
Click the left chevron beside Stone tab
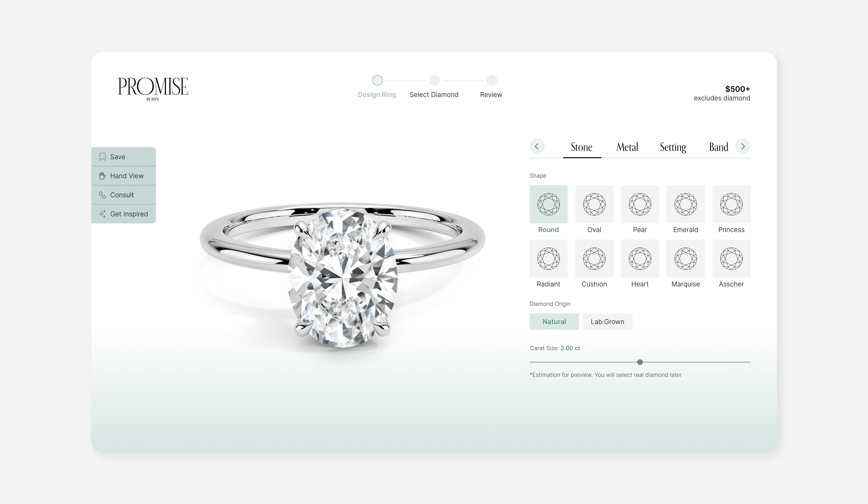point(537,147)
